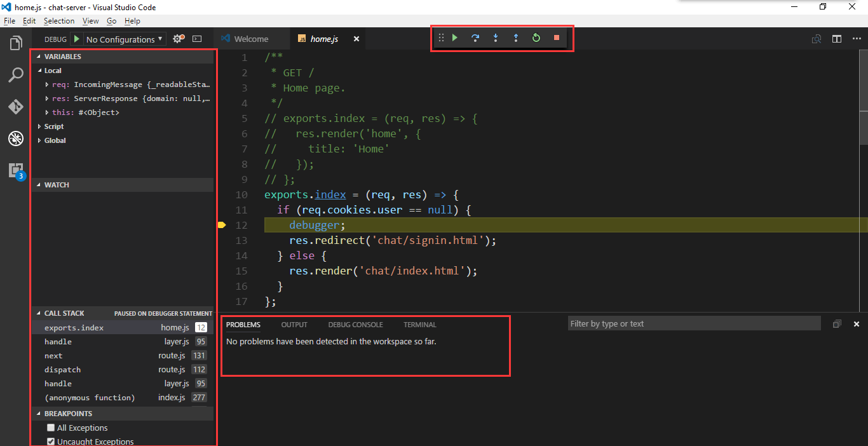Switch to the PROBLEMS panel tab
Image resolution: width=868 pixels, height=446 pixels.
point(243,325)
